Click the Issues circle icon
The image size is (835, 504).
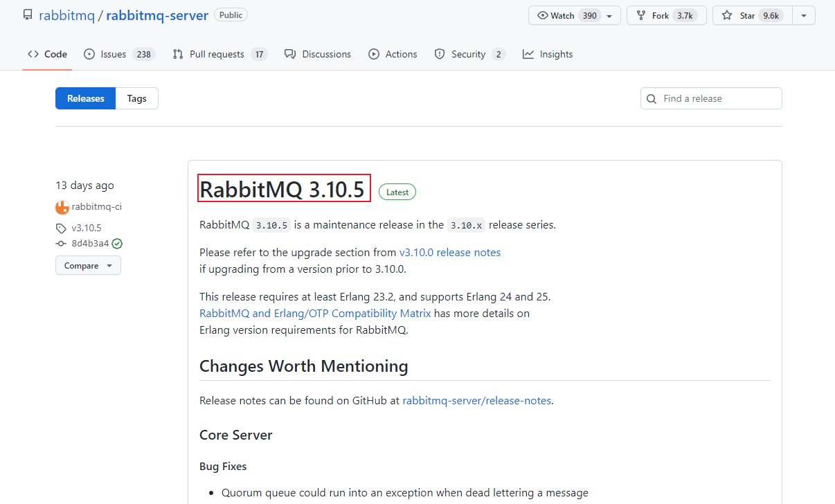[x=89, y=54]
